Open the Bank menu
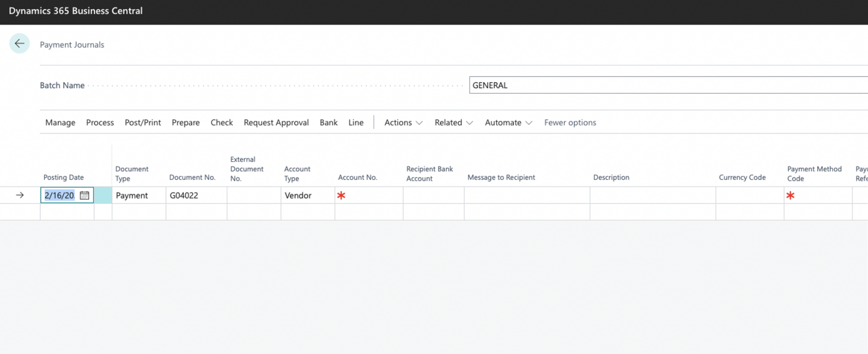The height and width of the screenshot is (354, 868). [x=329, y=123]
